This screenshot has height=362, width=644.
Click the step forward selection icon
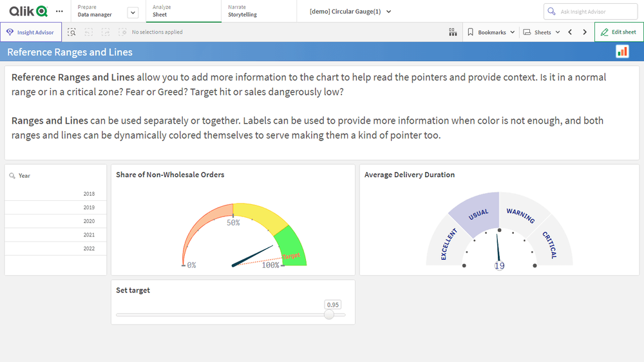tap(106, 32)
